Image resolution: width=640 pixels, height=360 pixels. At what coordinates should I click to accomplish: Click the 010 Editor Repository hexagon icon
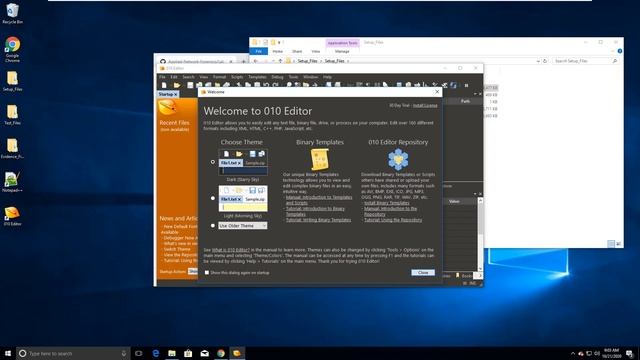point(398,159)
